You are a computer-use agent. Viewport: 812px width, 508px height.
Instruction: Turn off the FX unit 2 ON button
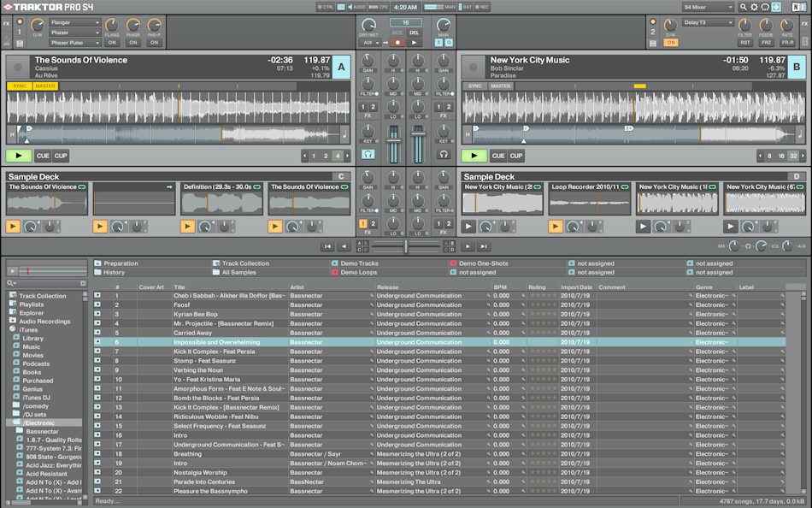coord(671,43)
